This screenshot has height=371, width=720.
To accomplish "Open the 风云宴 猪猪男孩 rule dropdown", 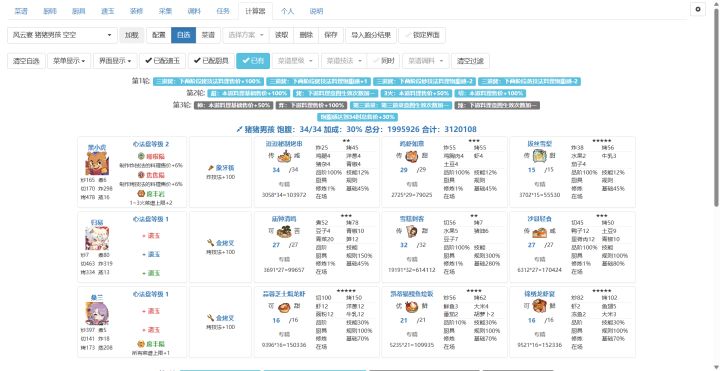I will 62,35.
